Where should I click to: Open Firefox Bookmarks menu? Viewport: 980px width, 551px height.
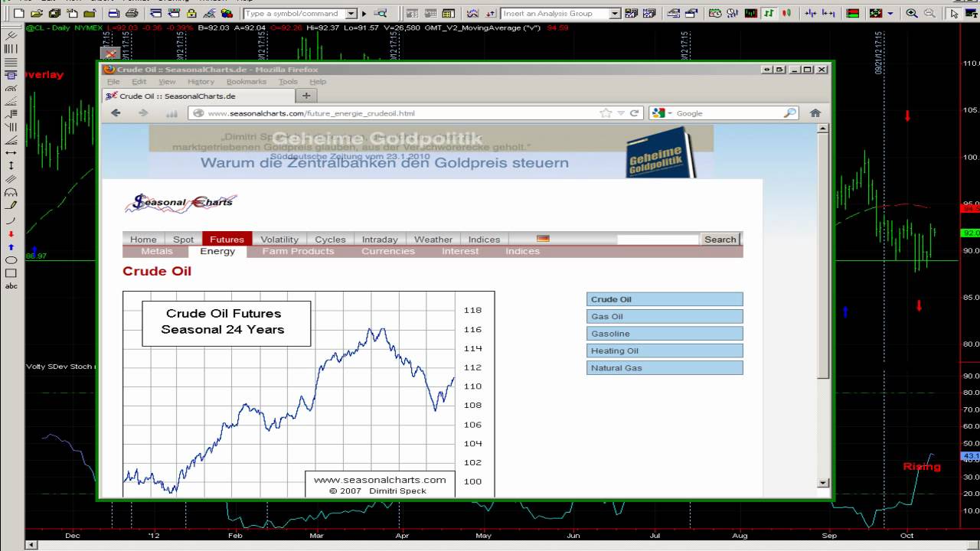[247, 82]
